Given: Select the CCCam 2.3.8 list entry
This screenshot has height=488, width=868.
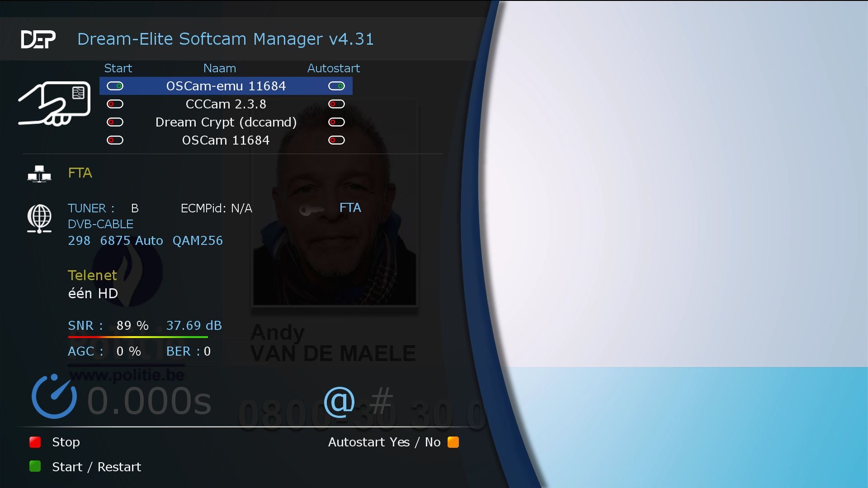Looking at the screenshot, I should pos(226,104).
